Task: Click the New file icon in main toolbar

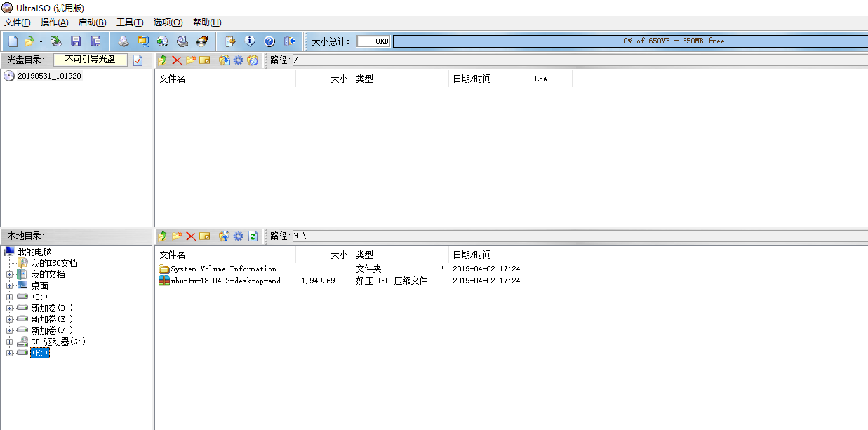Action: [13, 41]
